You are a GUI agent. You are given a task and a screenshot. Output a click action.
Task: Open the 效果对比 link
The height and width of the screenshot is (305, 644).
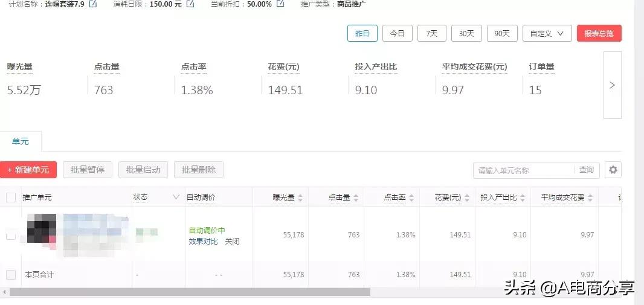204,242
